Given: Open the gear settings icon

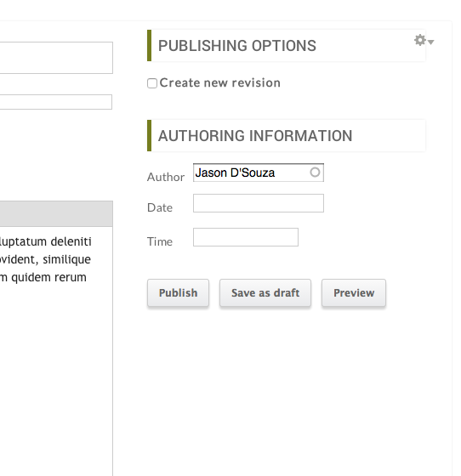Looking at the screenshot, I should point(419,40).
